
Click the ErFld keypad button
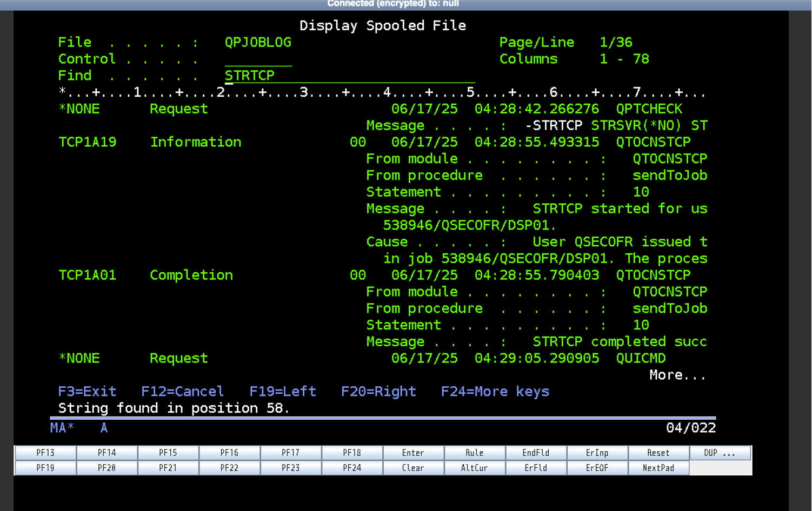tap(536, 468)
